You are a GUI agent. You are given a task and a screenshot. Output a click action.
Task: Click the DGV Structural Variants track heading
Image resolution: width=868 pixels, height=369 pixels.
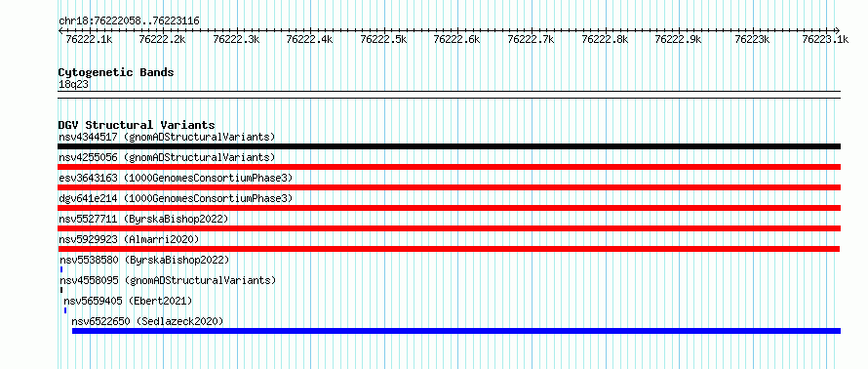click(137, 125)
